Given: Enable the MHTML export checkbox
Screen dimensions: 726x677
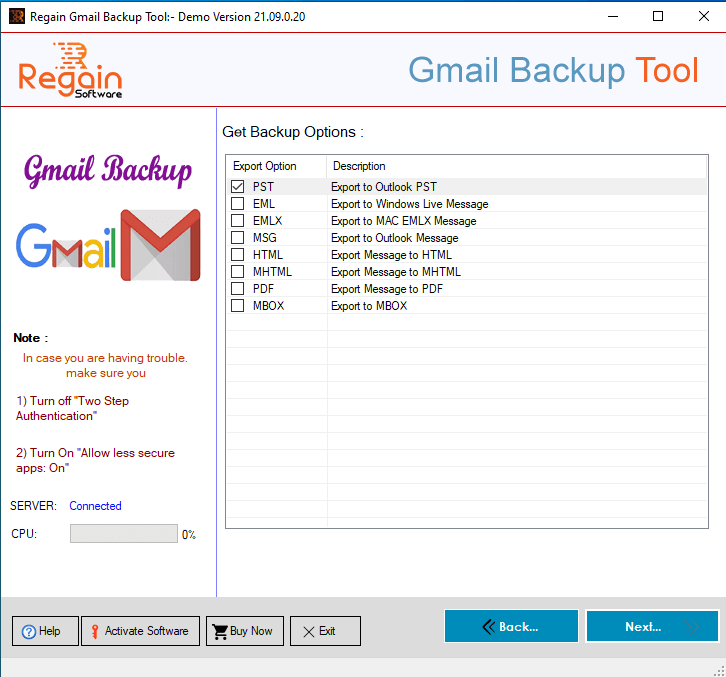Looking at the screenshot, I should [x=238, y=272].
